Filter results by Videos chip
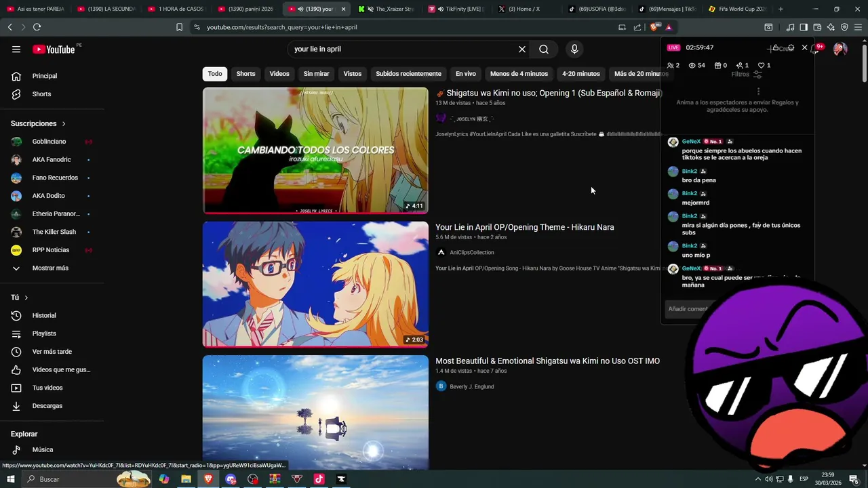The width and height of the screenshot is (868, 488). tap(279, 74)
